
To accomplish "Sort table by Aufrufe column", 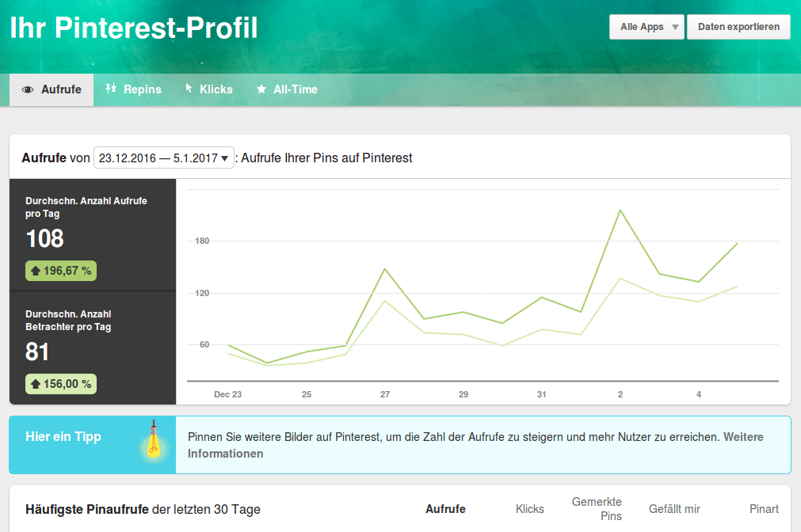I will (x=445, y=509).
